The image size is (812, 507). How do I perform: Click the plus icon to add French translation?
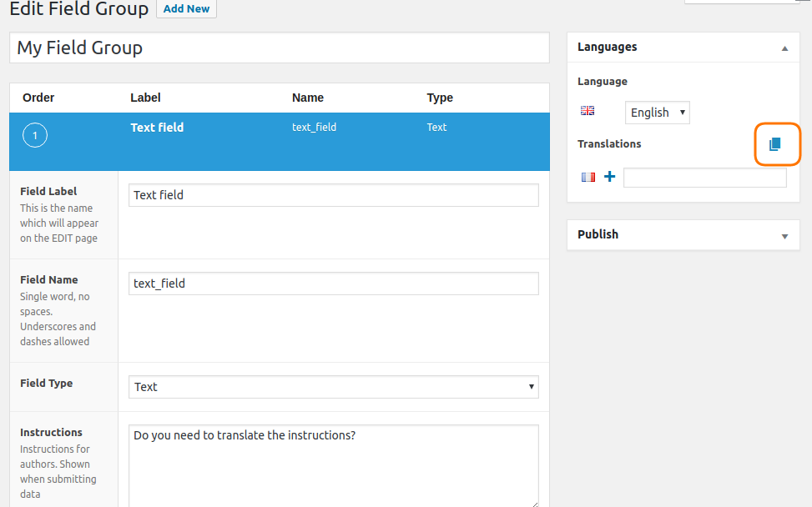point(609,177)
